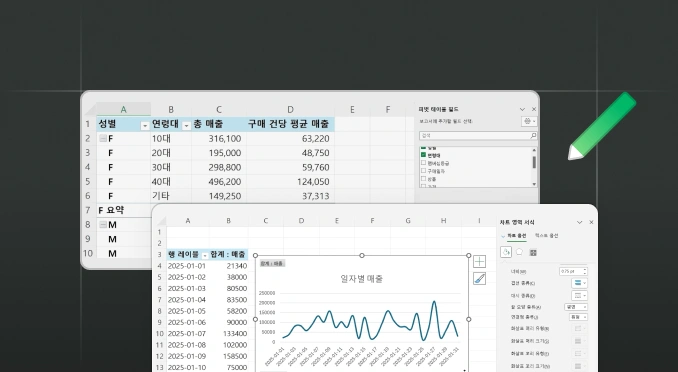Collapse the M group in the pivot table
This screenshot has width=678, height=372.
click(103, 224)
